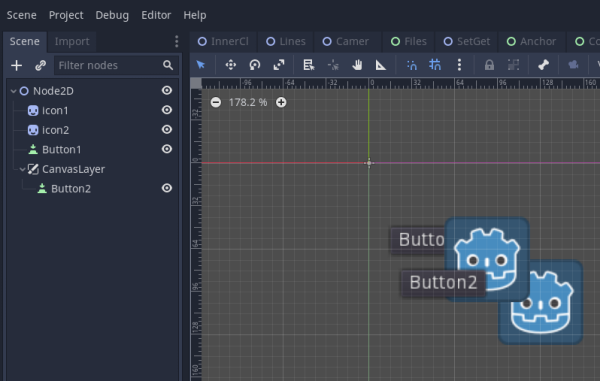The width and height of the screenshot is (600, 381).
Task: Click the Sprite icon beside icon1
Action: (x=33, y=111)
